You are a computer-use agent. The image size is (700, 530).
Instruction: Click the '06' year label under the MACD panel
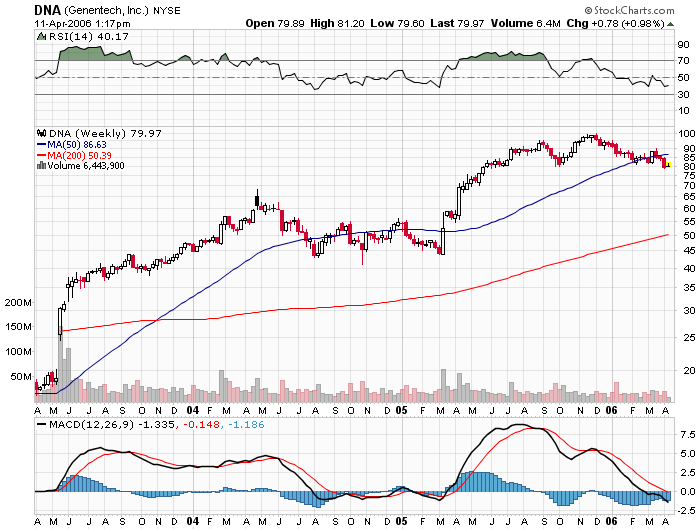pyautogui.click(x=611, y=522)
